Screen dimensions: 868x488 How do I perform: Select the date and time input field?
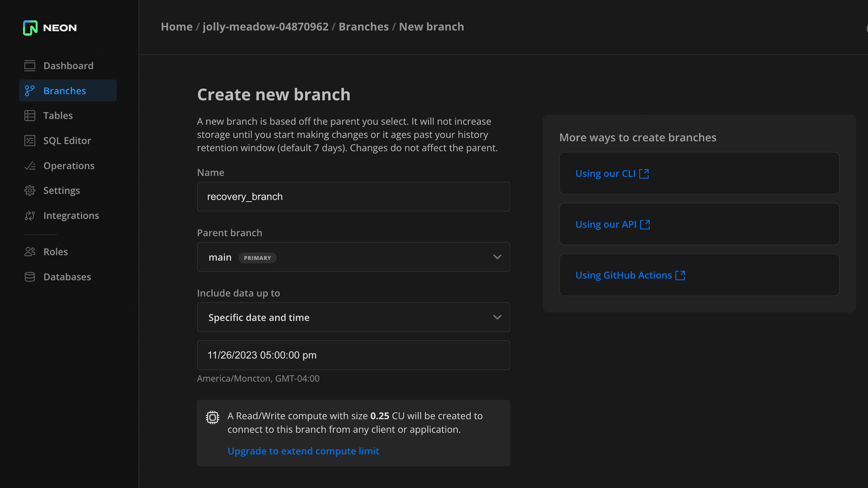coord(354,355)
